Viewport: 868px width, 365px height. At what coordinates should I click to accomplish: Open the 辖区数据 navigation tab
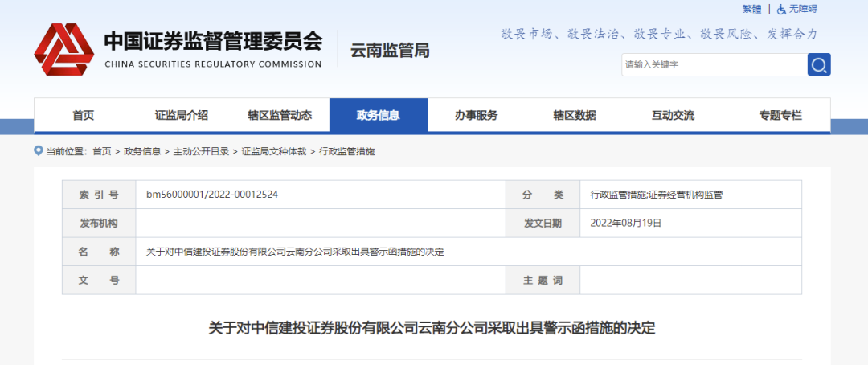(x=575, y=115)
